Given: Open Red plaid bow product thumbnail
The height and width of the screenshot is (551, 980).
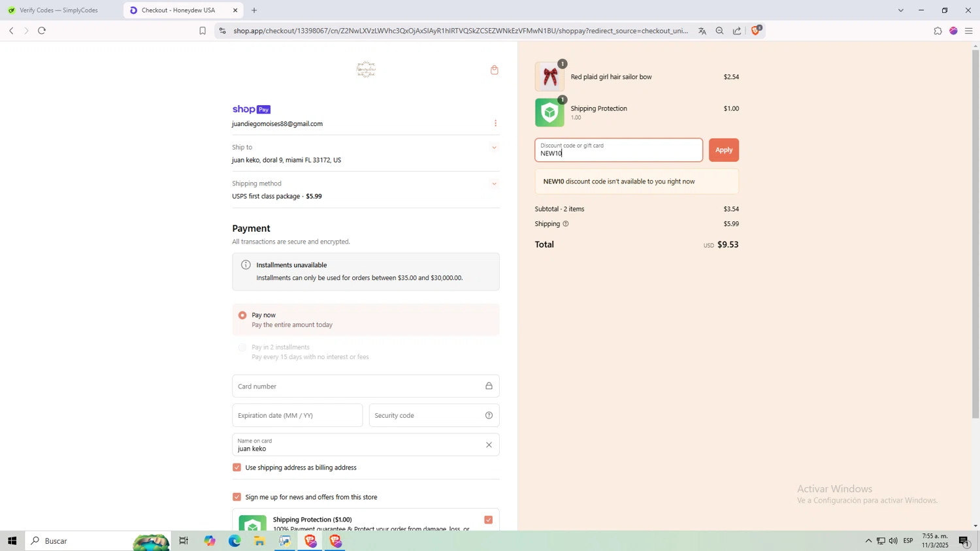Looking at the screenshot, I should (x=549, y=77).
